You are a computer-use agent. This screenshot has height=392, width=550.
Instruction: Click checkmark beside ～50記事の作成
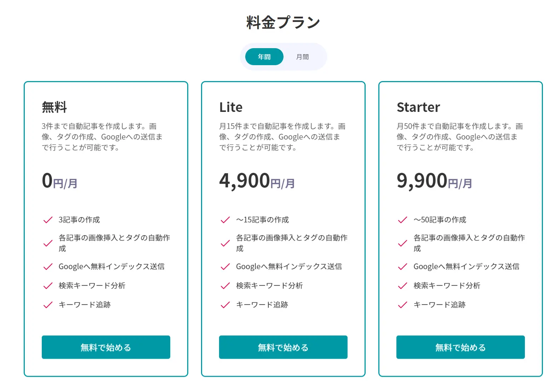pyautogui.click(x=402, y=220)
